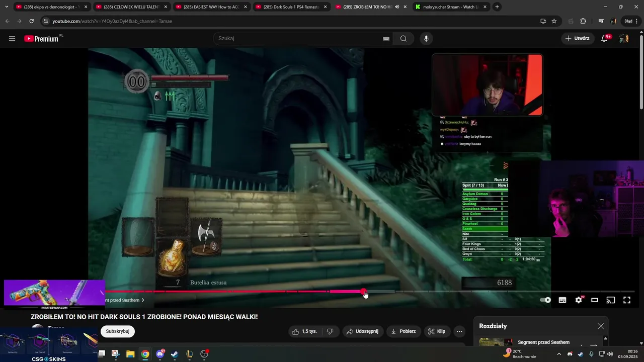The width and height of the screenshot is (644, 362).
Task: Open Chrome profile avatar in toolbar
Action: [613, 21]
